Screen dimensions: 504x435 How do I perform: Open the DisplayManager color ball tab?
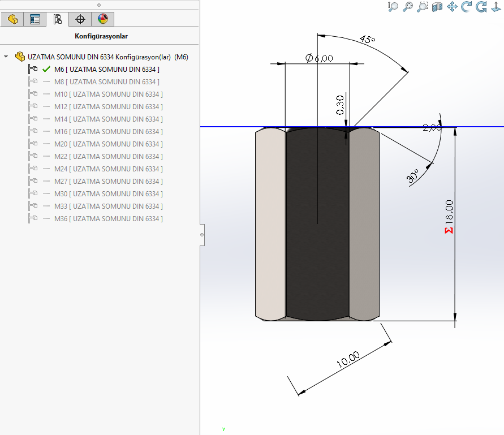(102, 19)
